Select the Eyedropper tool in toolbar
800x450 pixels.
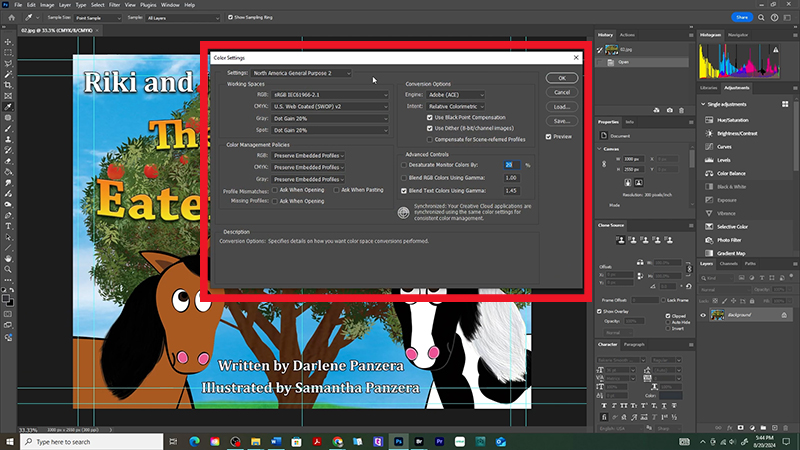pos(8,107)
